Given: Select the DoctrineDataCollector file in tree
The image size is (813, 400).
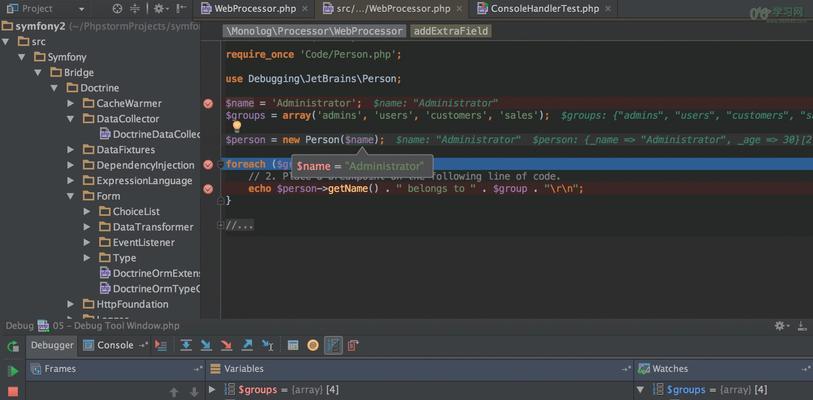Looking at the screenshot, I should click(x=150, y=134).
